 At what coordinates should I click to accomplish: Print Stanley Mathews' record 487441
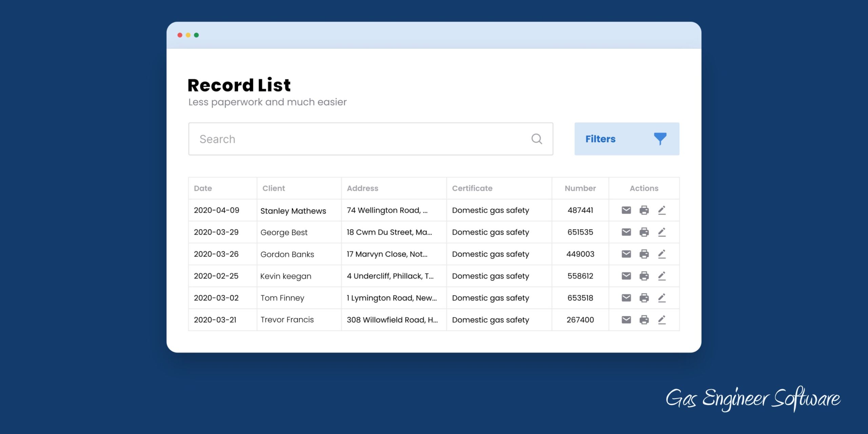click(644, 210)
